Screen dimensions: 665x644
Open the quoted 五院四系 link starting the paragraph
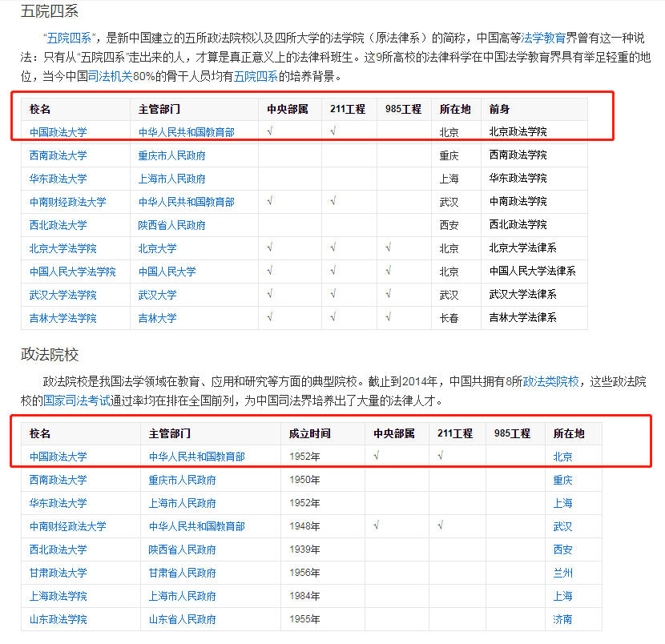(x=69, y=38)
